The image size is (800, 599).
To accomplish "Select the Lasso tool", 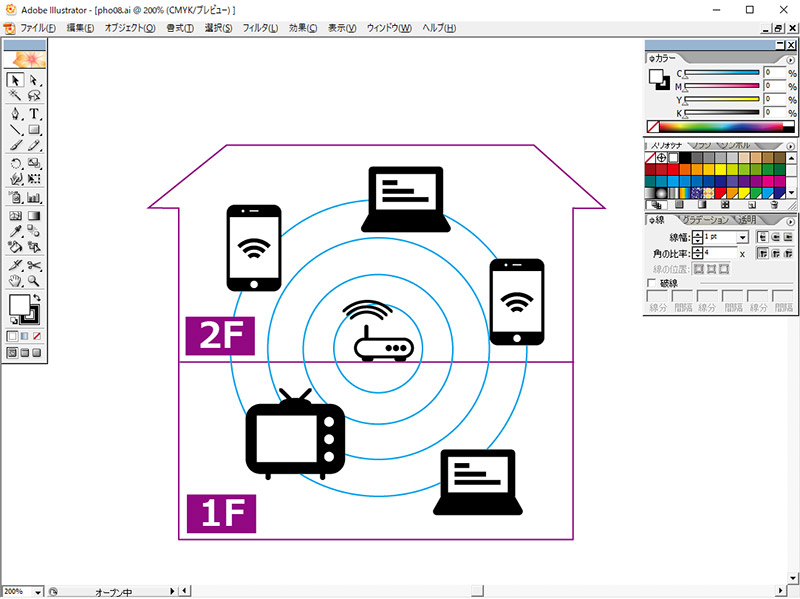I will pos(34,95).
